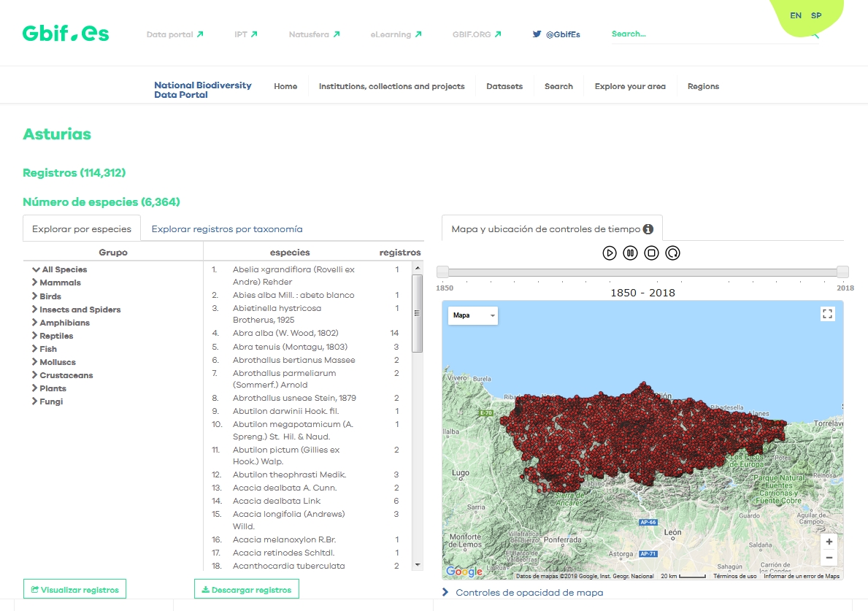This screenshot has height=611, width=868.
Task: Pause the timeline animation
Action: click(631, 253)
